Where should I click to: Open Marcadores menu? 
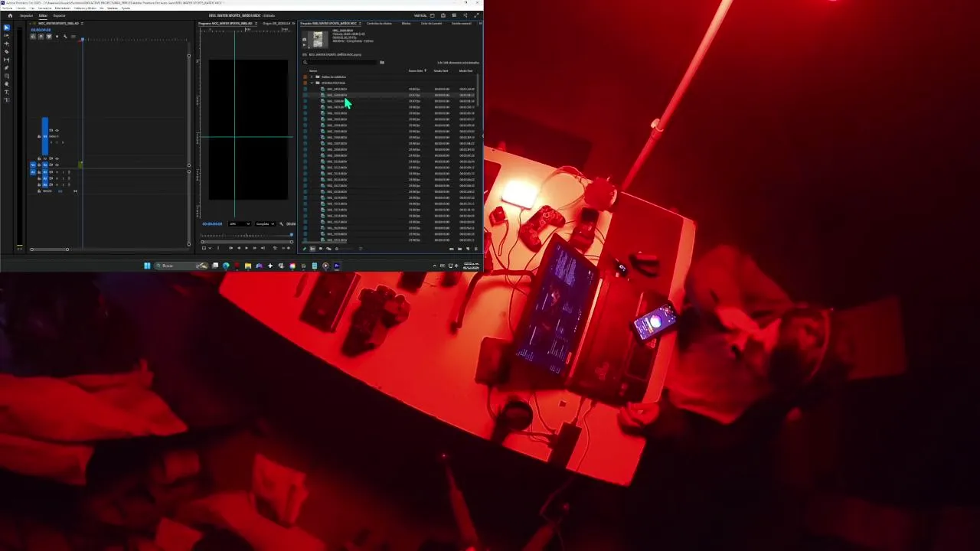pos(63,8)
